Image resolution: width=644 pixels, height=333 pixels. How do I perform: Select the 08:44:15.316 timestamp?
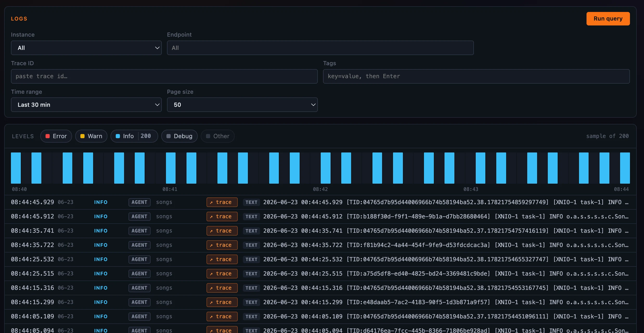click(x=32, y=288)
